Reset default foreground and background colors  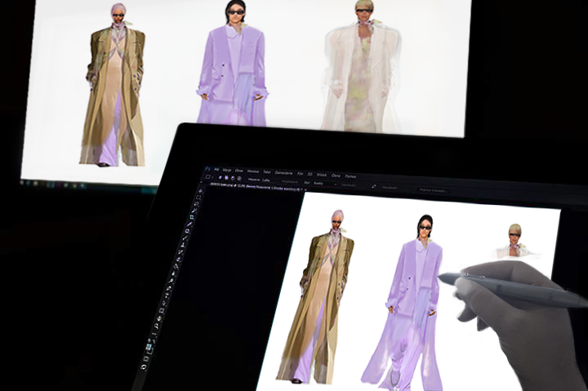(151, 340)
